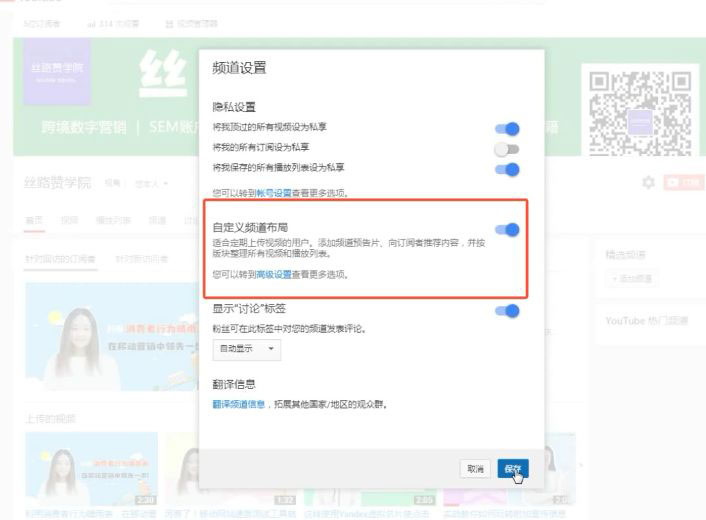
Task: Open the 高级设置 link
Action: point(274,275)
